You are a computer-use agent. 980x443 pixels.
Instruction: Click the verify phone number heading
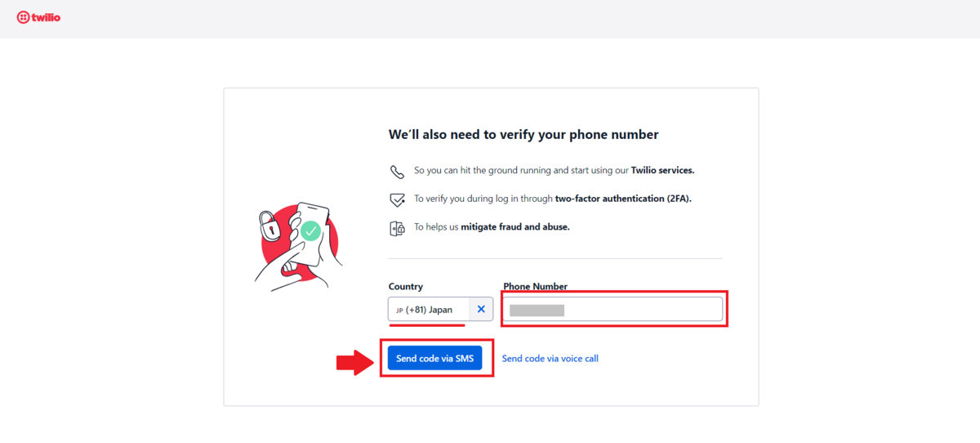(523, 134)
